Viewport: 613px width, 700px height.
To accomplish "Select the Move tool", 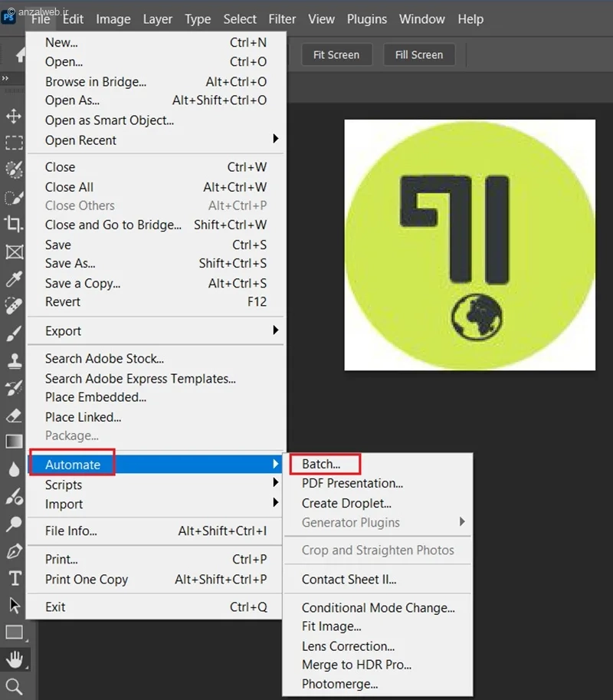I will 14,116.
